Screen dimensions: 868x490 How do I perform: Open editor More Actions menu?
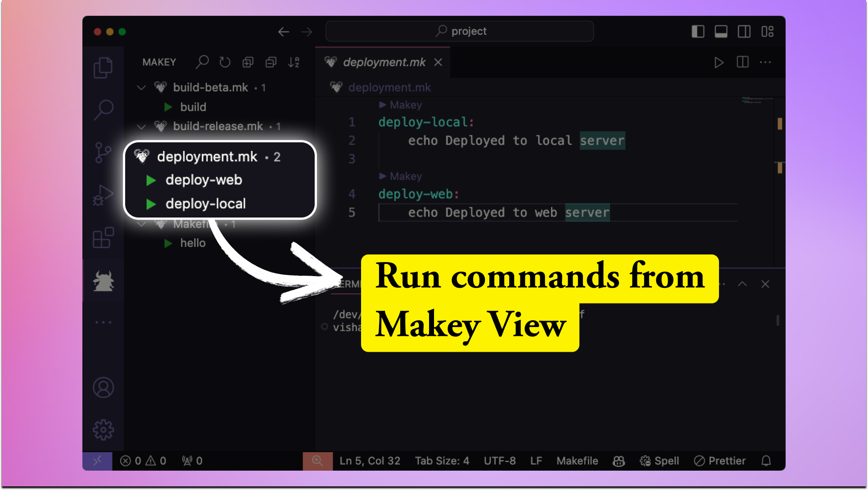[765, 62]
